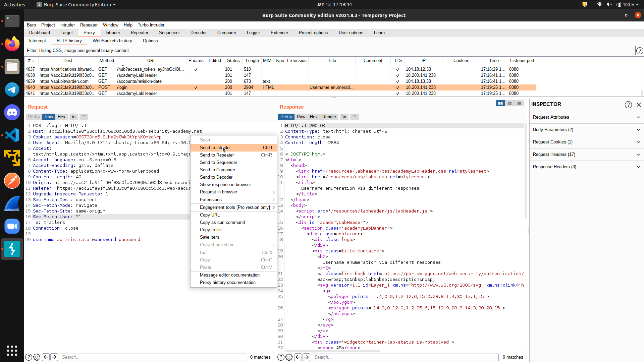Screen dimensions: 644x362
Task: Select Send to Intruder option
Action: [215, 147]
